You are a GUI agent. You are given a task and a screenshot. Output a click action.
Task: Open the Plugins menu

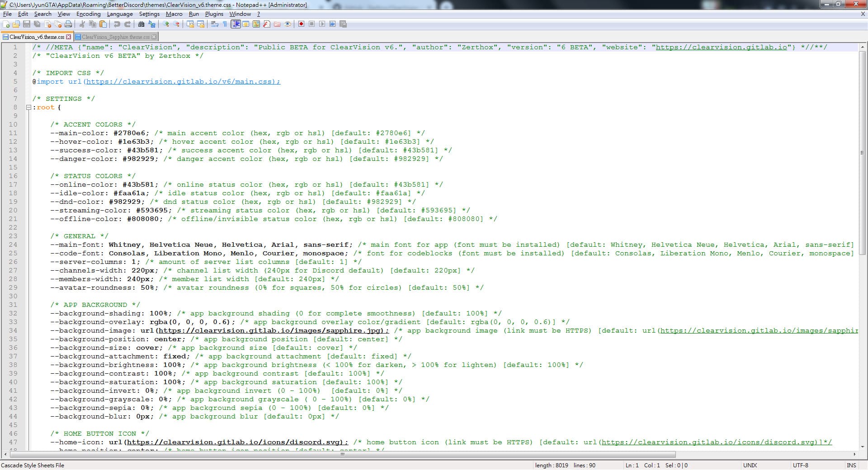[214, 14]
